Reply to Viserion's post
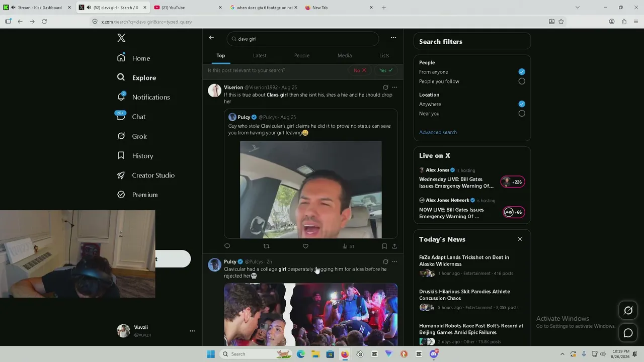644x362 pixels. point(227,246)
